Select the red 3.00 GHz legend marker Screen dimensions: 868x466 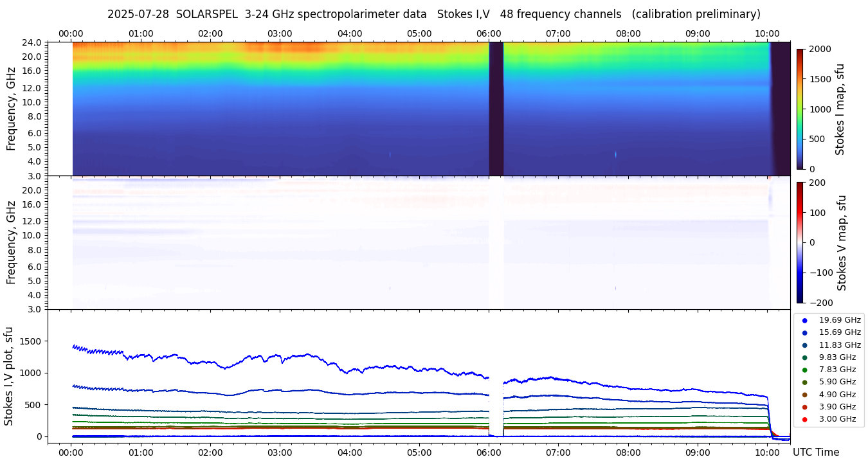pos(804,420)
